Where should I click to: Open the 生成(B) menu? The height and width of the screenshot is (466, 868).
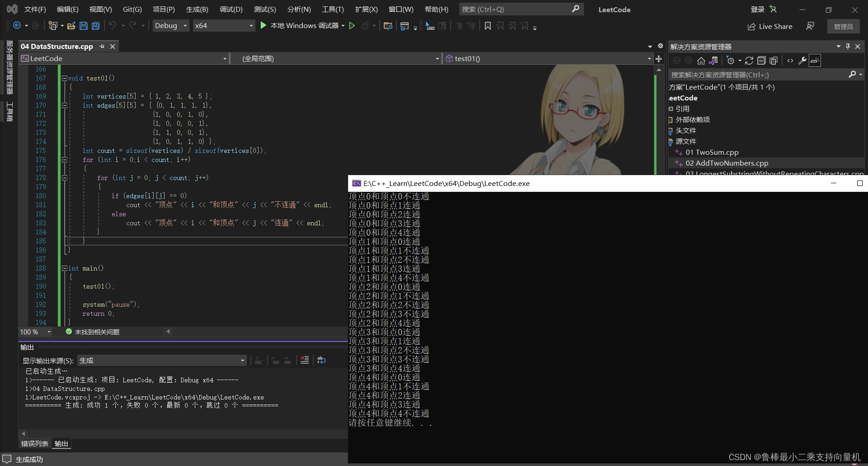tap(197, 10)
